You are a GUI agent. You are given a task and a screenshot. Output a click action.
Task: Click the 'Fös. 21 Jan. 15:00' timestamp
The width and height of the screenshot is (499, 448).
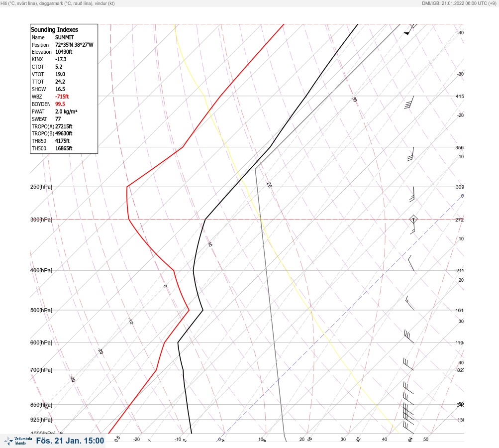[x=70, y=441]
